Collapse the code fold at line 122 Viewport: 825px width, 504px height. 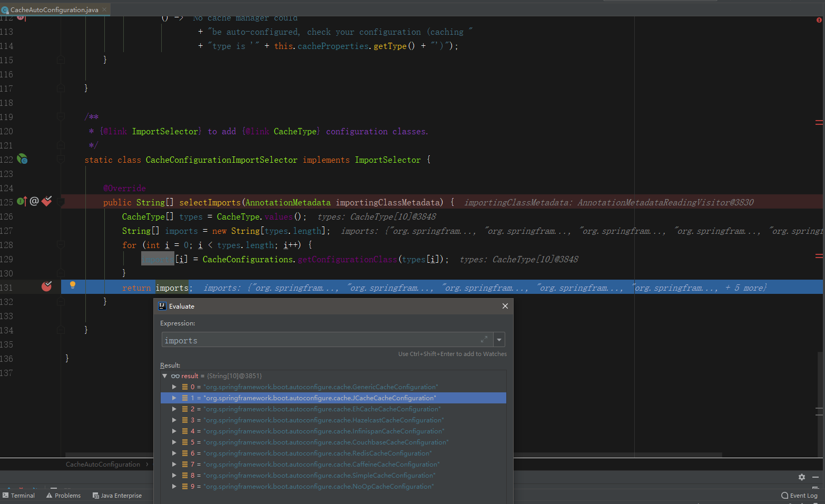pos(61,159)
